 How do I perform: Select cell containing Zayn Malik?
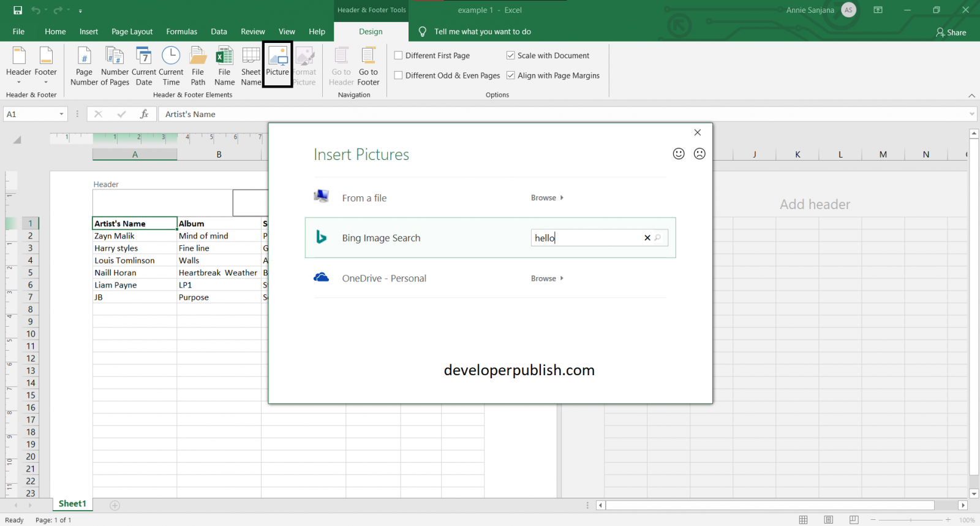(x=135, y=236)
